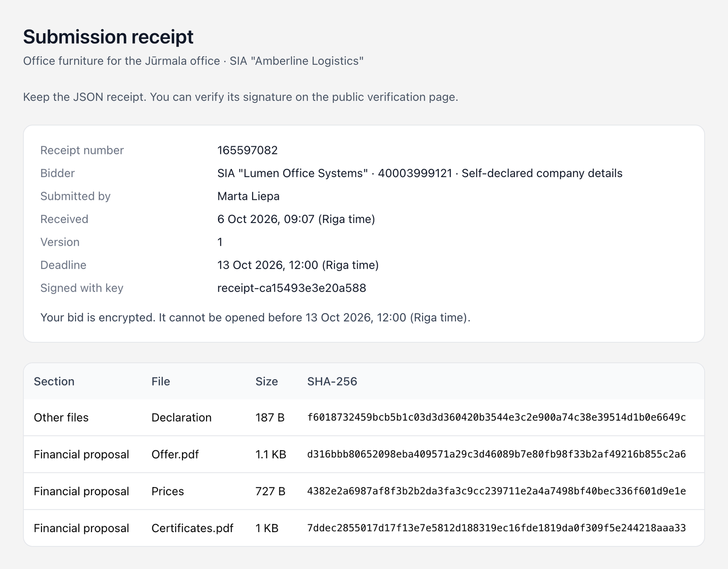
Task: Click the 'Signed with key' label
Action: click(x=82, y=288)
